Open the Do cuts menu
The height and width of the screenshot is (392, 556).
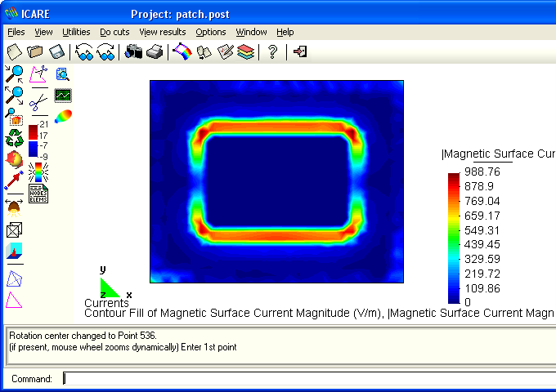[x=114, y=32]
